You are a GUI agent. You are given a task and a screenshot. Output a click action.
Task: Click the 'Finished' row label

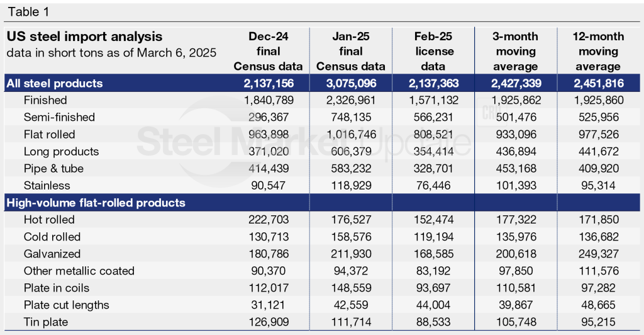click(45, 100)
